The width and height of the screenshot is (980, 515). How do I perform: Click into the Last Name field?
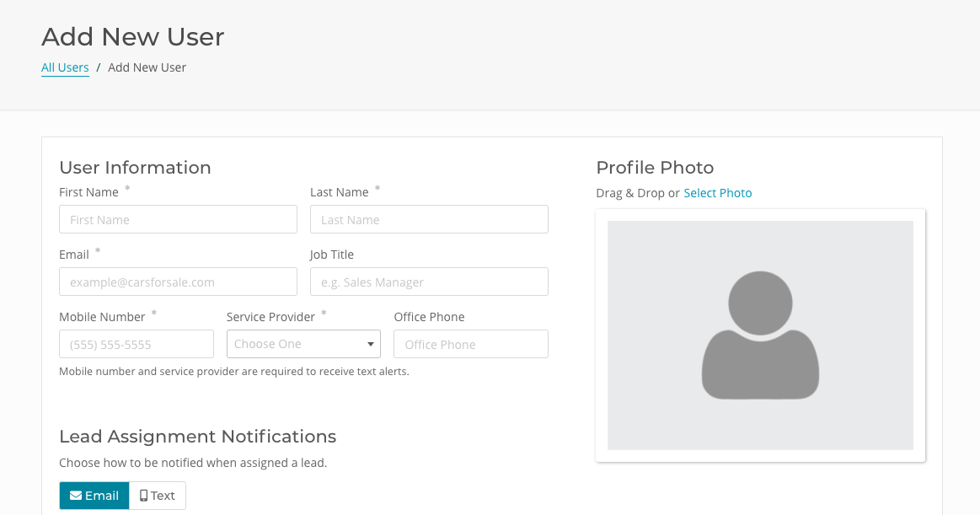click(429, 219)
